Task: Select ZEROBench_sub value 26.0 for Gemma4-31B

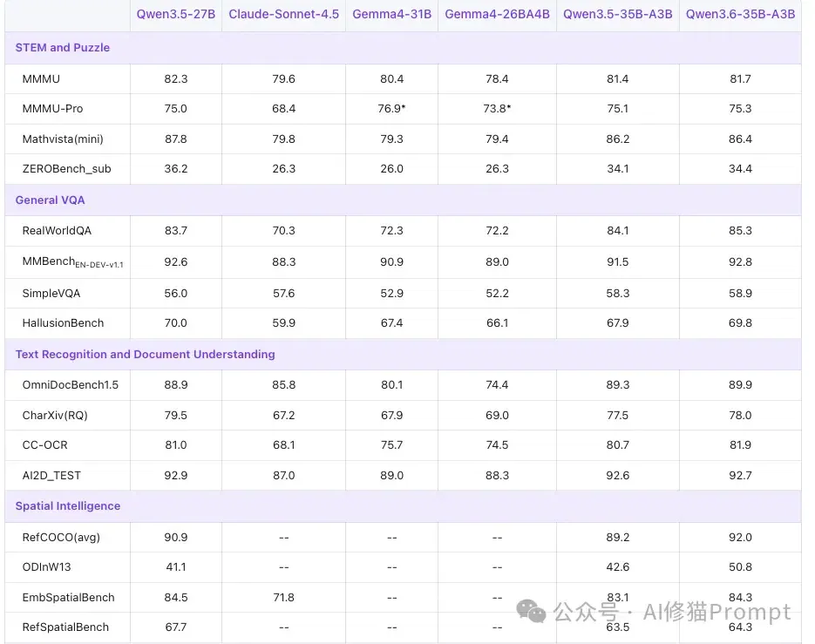Action: pos(392,169)
